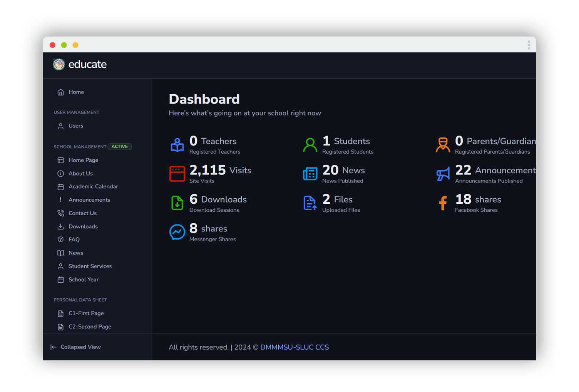The image size is (579, 392).
Task: Click the Teachers stat icon
Action: pos(177,145)
